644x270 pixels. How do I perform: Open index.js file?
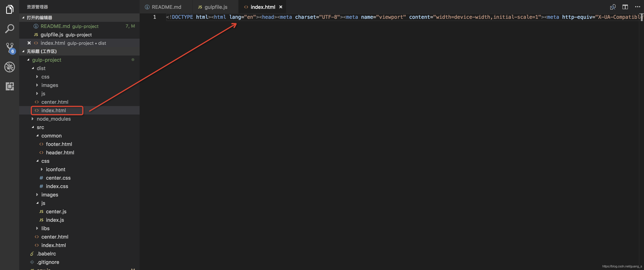[x=79, y=220]
